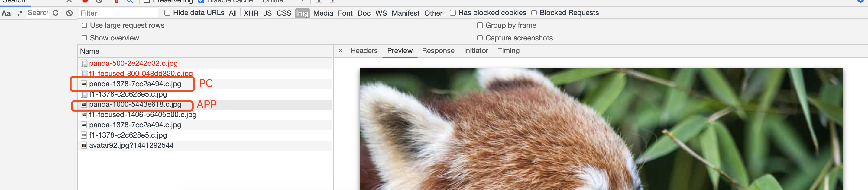Viewport: 868px width, 190px height.
Task: Switch to the Timing tab
Action: coord(508,51)
